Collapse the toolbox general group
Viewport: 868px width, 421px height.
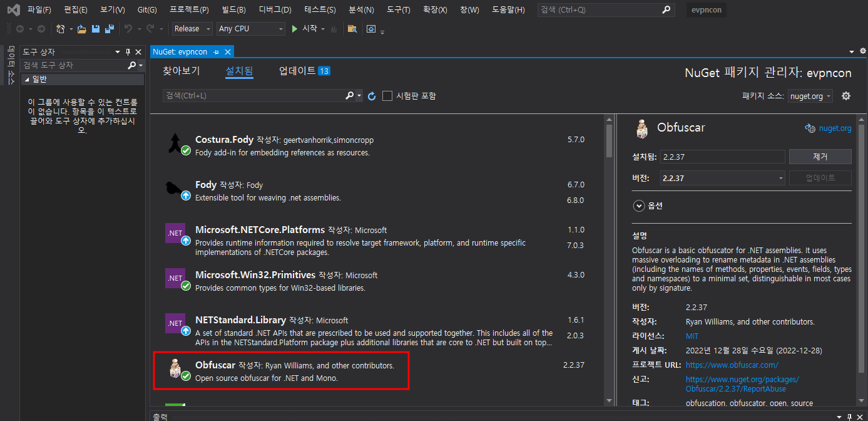[26, 80]
